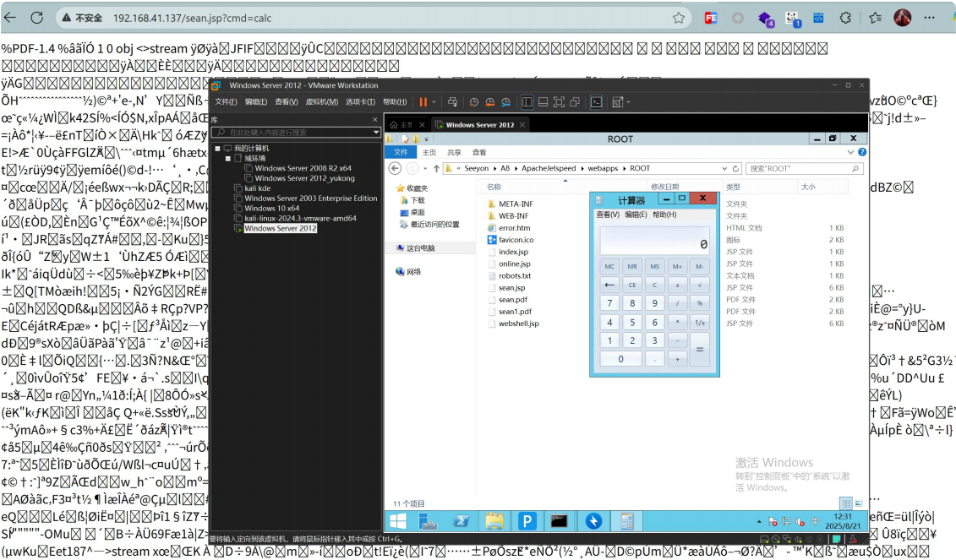The height and width of the screenshot is (560, 956).
Task: Pause the virtual machine with orange button
Action: tap(423, 101)
